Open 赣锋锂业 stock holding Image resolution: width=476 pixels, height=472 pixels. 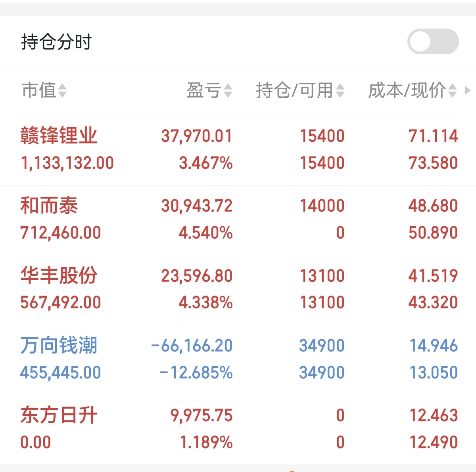59,136
